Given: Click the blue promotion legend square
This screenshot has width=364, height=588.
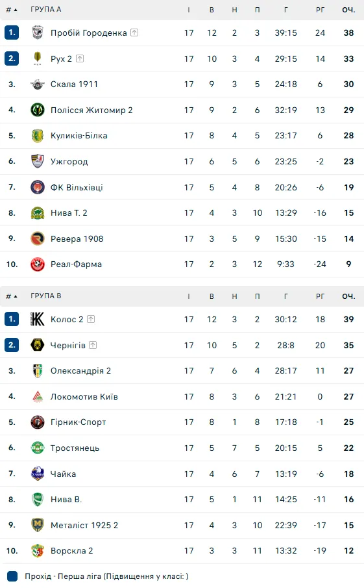Looking at the screenshot, I should [12, 576].
